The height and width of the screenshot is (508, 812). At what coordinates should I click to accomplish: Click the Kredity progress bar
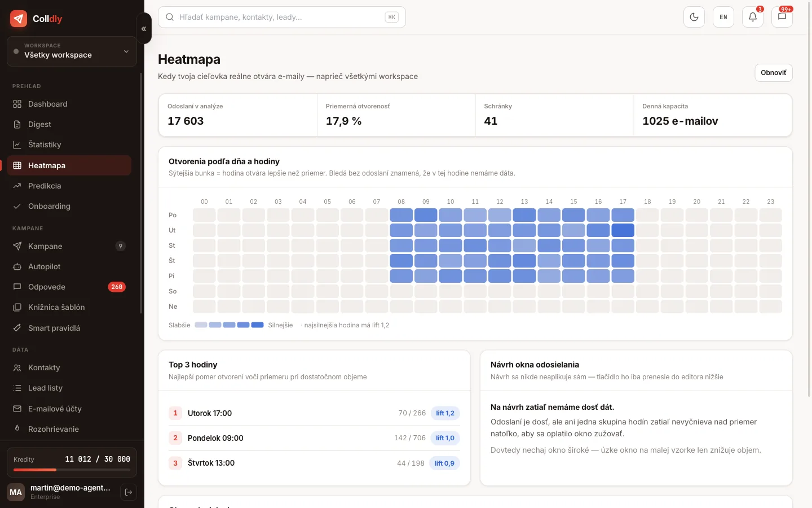[72, 470]
